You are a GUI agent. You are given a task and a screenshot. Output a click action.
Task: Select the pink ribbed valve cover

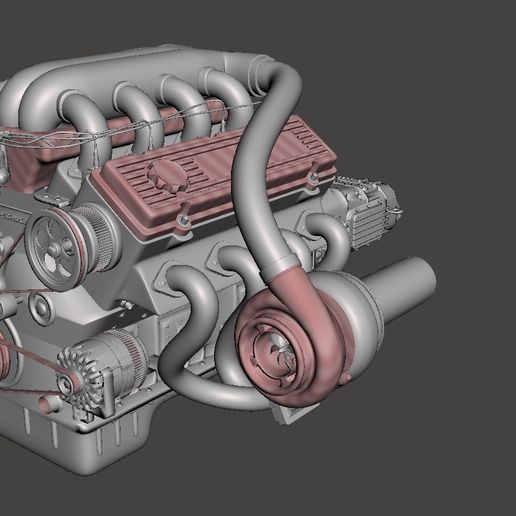click(x=213, y=177)
